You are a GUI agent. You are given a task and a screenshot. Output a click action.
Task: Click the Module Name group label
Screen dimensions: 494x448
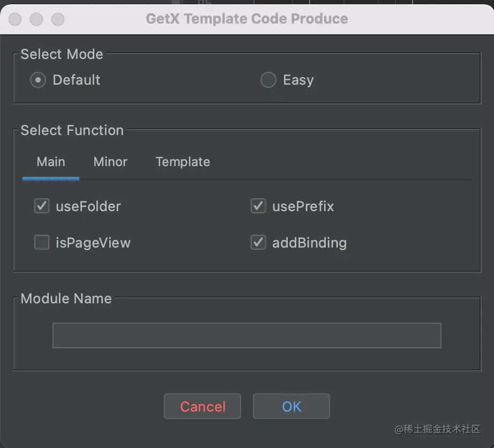pos(66,298)
